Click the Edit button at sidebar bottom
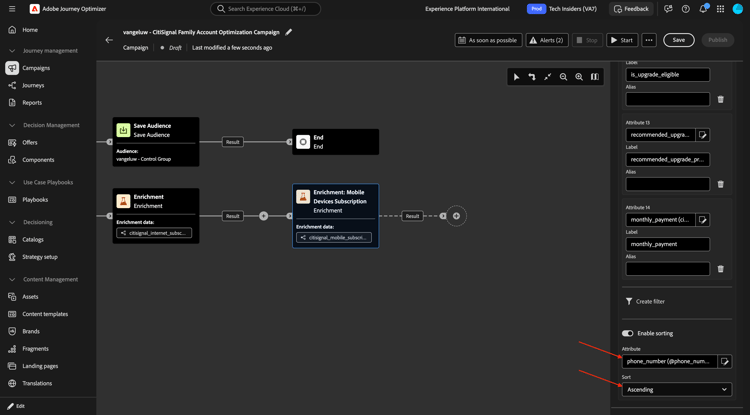The width and height of the screenshot is (750, 415). click(16, 406)
